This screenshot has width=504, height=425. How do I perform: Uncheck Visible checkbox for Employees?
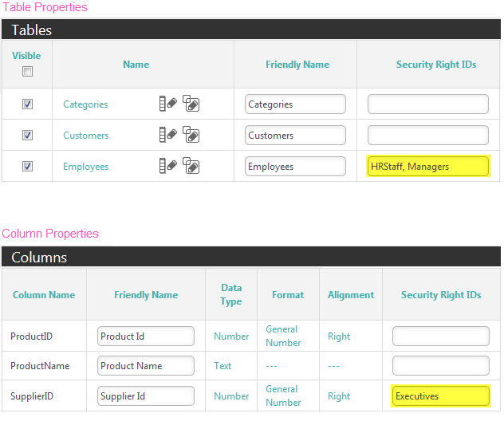pyautogui.click(x=27, y=166)
